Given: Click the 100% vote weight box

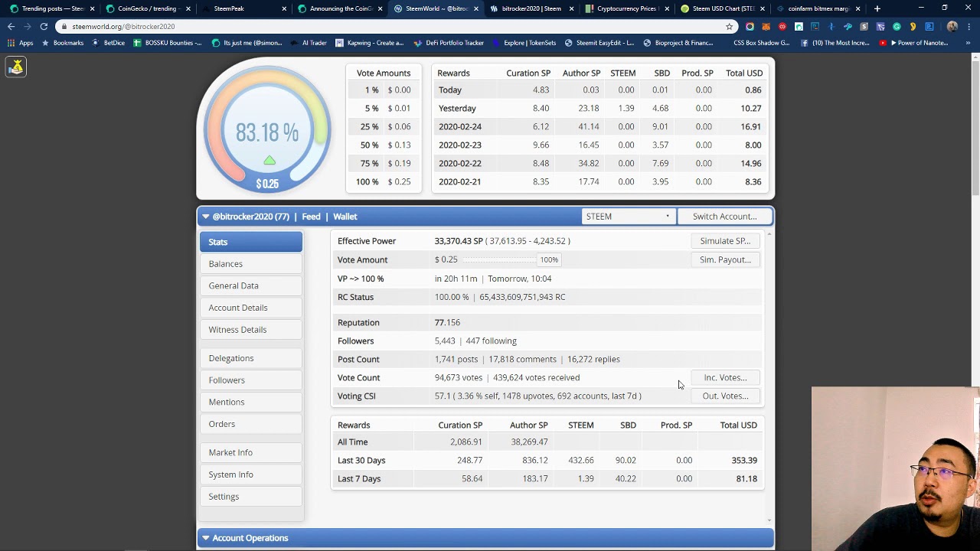Looking at the screenshot, I should coord(549,259).
